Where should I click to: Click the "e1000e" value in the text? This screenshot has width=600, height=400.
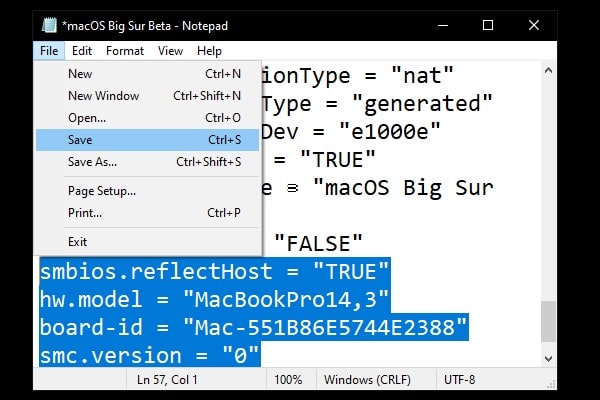[390, 132]
